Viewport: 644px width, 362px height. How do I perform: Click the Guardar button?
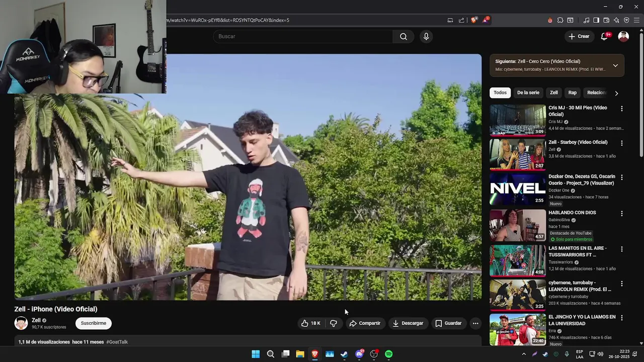[x=448, y=323]
